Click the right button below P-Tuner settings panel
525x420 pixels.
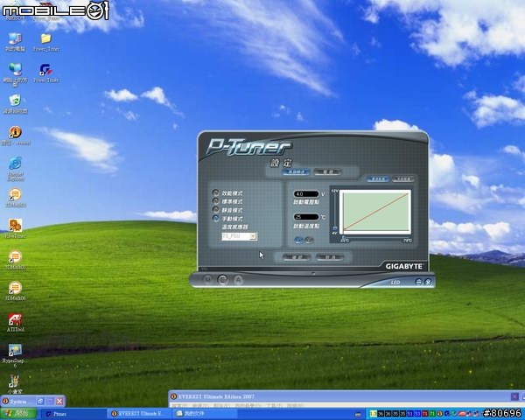[x=330, y=257]
